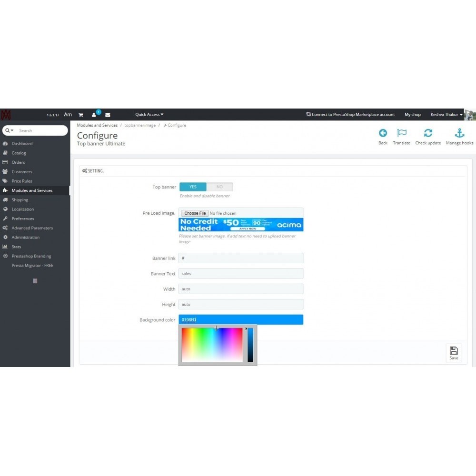
Task: Open Manage hooks anchor icon
Action: coord(459,133)
